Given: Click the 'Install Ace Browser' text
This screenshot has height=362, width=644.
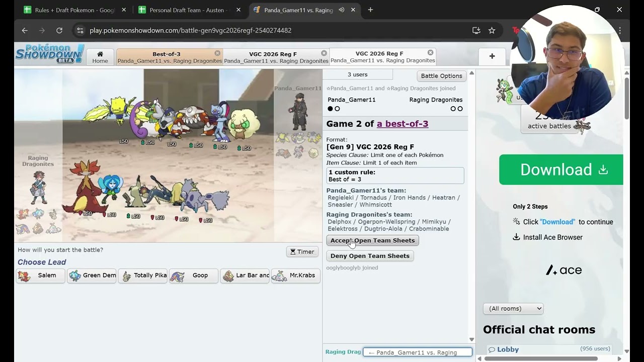Looking at the screenshot, I should click(553, 237).
